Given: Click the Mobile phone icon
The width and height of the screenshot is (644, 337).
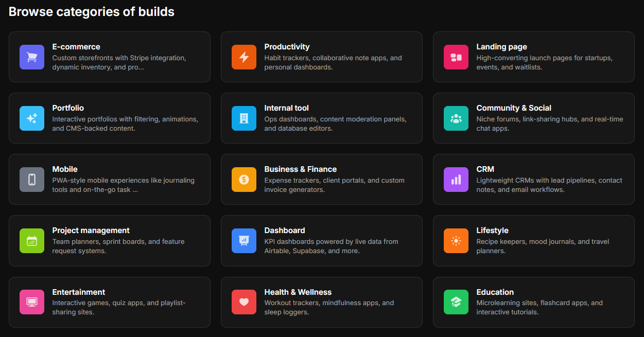Looking at the screenshot, I should 32,180.
